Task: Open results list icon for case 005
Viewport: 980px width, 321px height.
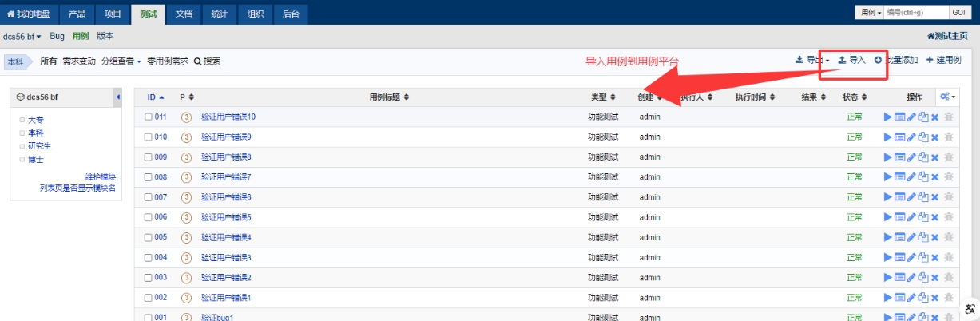Action: point(900,237)
